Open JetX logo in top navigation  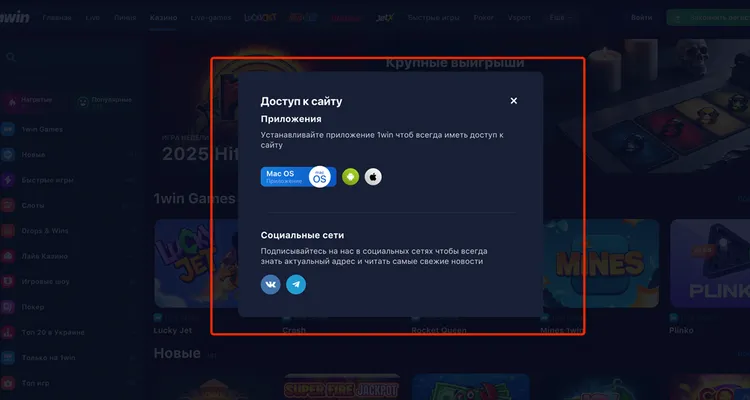click(385, 18)
